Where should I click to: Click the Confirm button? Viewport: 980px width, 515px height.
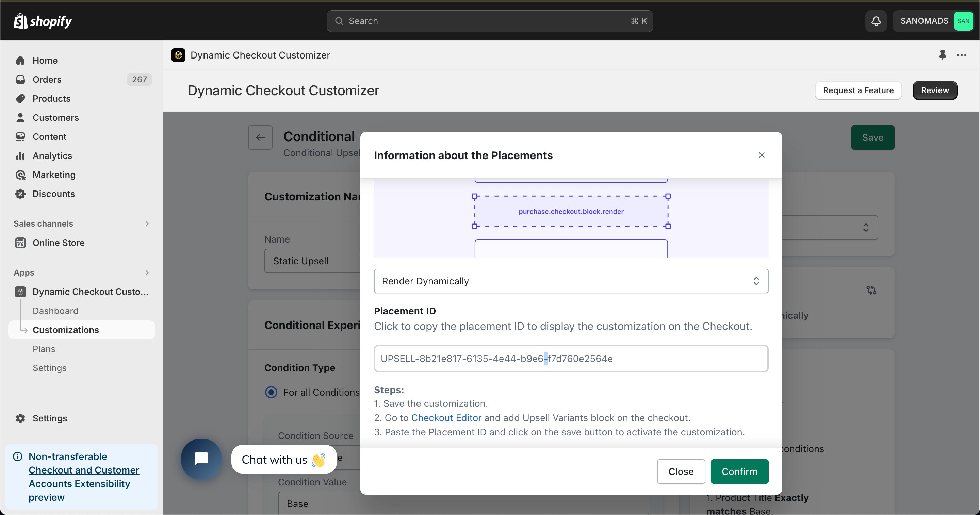tap(739, 471)
